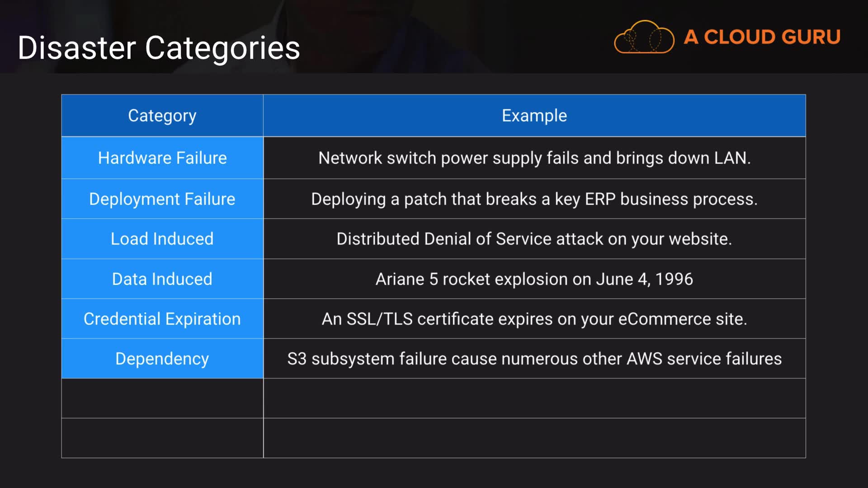Screen dimensions: 868x488
Task: Click the "Category" column header
Action: pyautogui.click(x=162, y=116)
